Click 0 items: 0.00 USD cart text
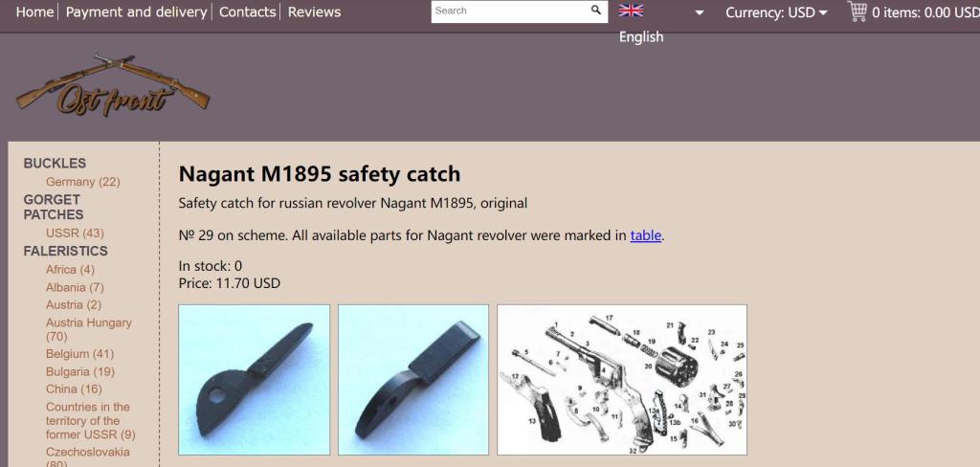The height and width of the screenshot is (467, 980). 925,12
